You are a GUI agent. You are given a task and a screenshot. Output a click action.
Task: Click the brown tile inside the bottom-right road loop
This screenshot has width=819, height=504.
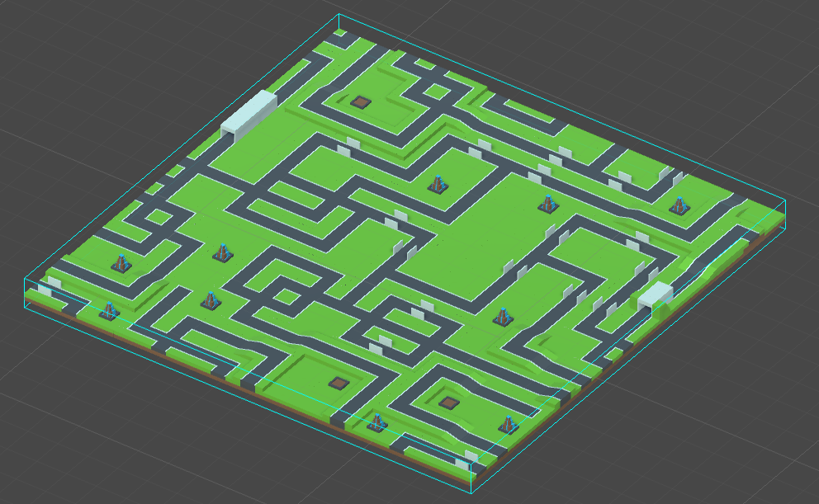(448, 403)
